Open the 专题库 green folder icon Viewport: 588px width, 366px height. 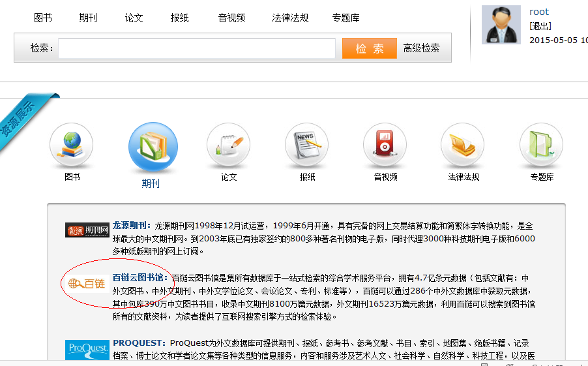[541, 145]
